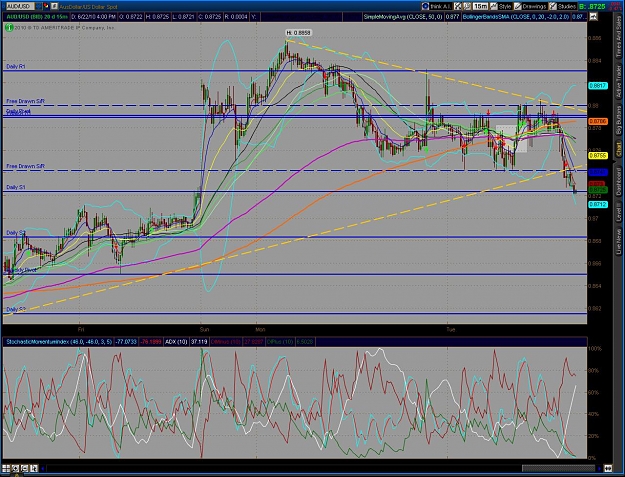The height and width of the screenshot is (477, 625).
Task: Click the Daily S1 level label
Action: pyautogui.click(x=16, y=187)
